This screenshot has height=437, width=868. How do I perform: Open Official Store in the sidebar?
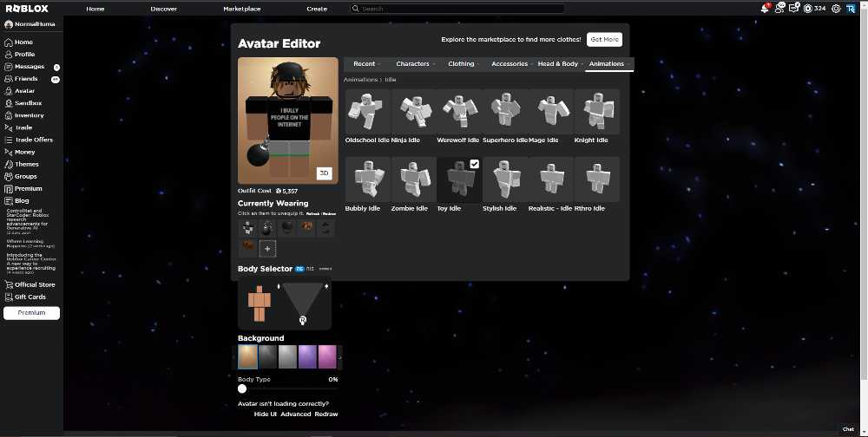click(x=30, y=284)
